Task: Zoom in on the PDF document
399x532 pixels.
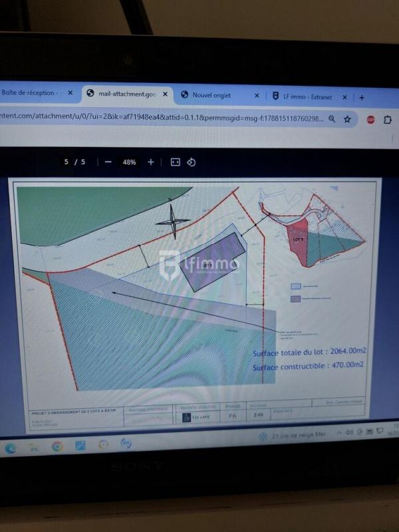Action: pos(151,162)
